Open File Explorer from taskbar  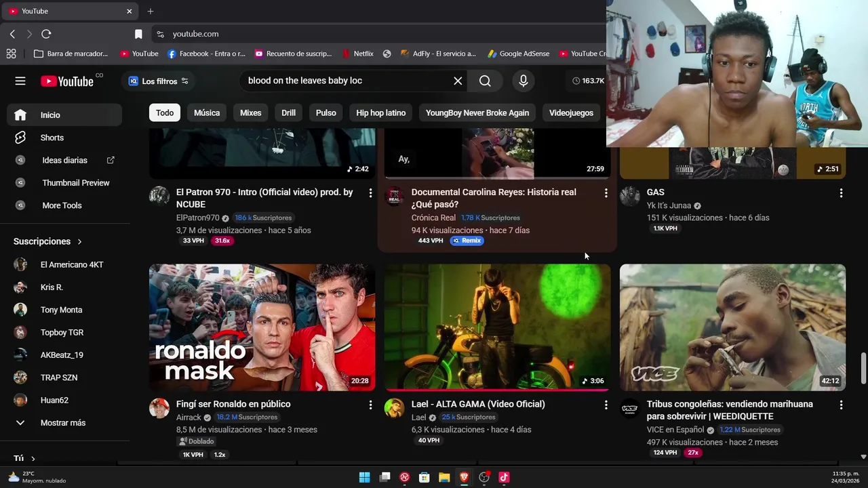(444, 477)
